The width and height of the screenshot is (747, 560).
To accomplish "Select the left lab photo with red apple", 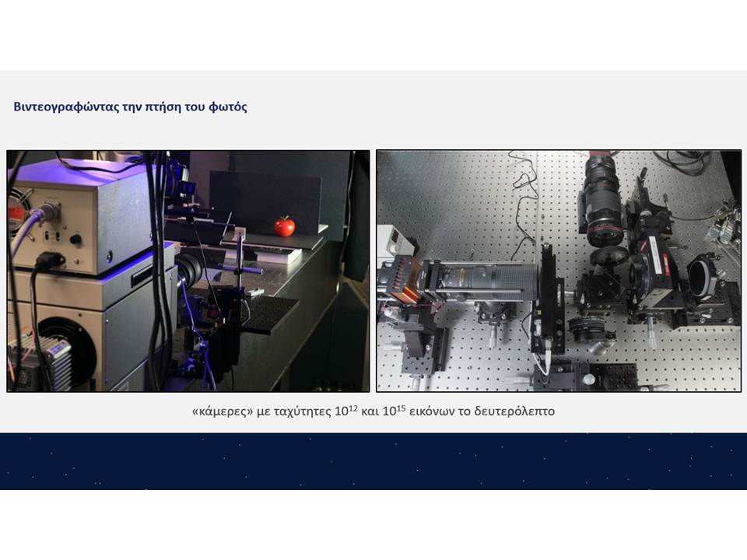I will coord(188,271).
